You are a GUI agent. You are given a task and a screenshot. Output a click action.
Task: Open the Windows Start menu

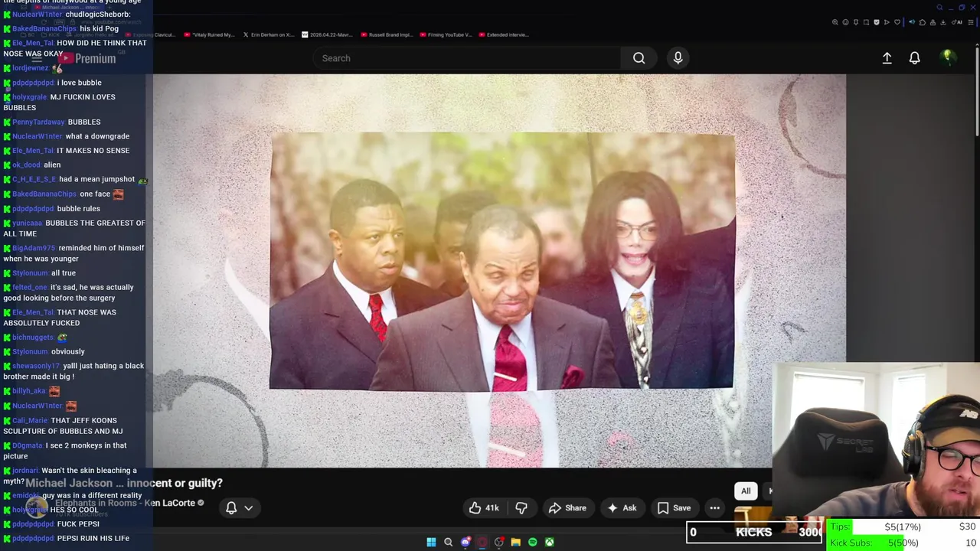(431, 543)
